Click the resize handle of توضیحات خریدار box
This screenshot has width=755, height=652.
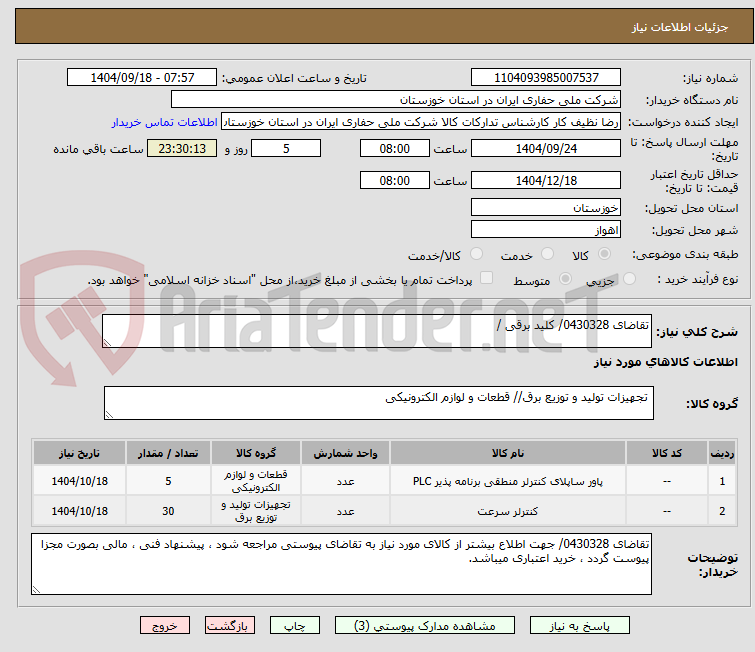tap(36, 589)
